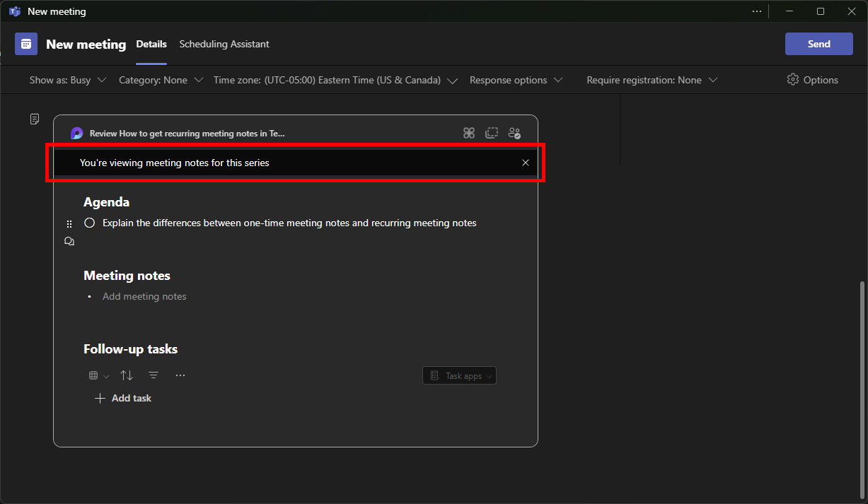The height and width of the screenshot is (504, 868).
Task: Click the Send button
Action: coord(819,44)
